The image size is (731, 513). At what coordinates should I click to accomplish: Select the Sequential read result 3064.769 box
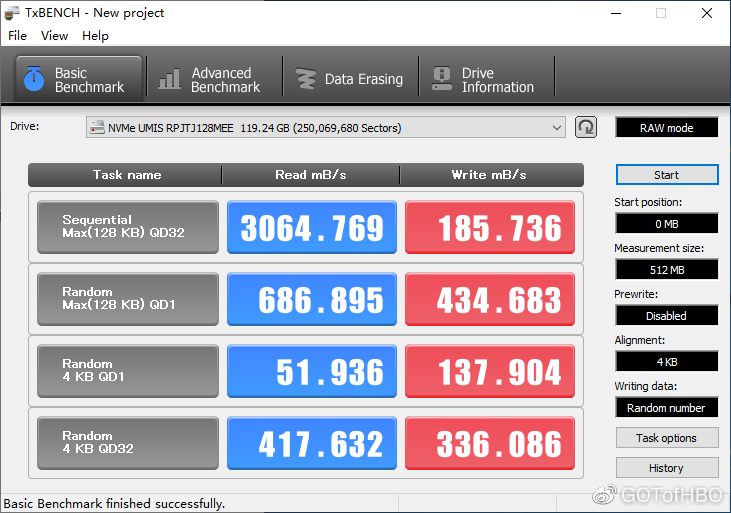312,227
